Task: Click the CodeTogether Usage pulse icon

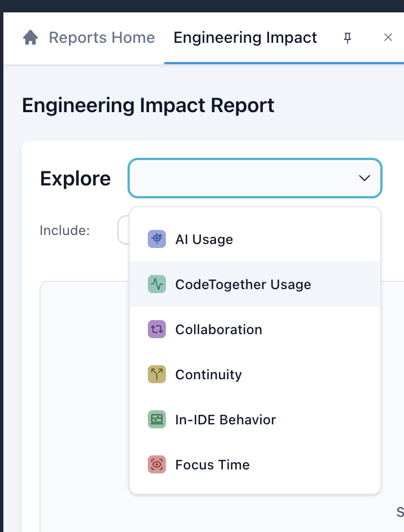Action: coord(156,284)
